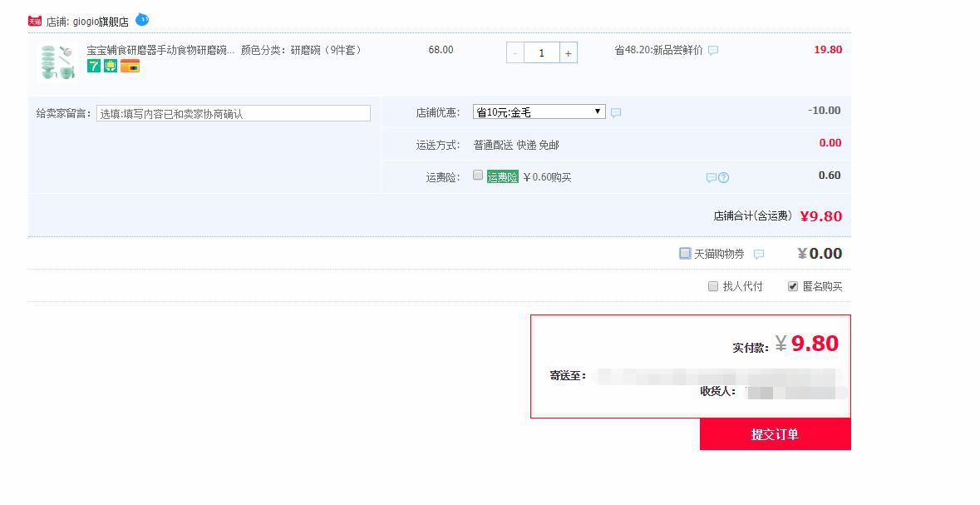Click the comment bubble next to store discount dropdown

tap(616, 112)
